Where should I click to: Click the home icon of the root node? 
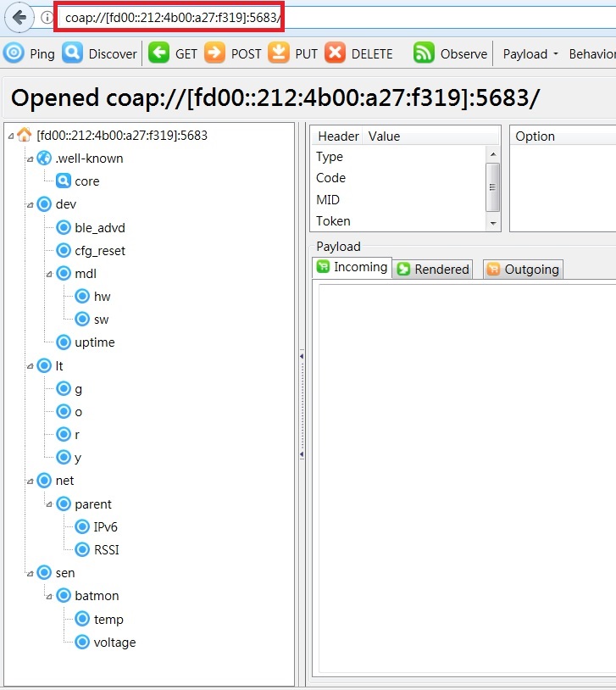[25, 135]
